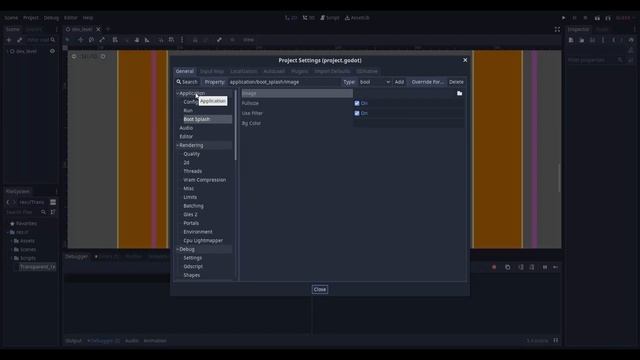640x360 pixels.
Task: Enable the Fullsize checkbox
Action: pos(357,103)
